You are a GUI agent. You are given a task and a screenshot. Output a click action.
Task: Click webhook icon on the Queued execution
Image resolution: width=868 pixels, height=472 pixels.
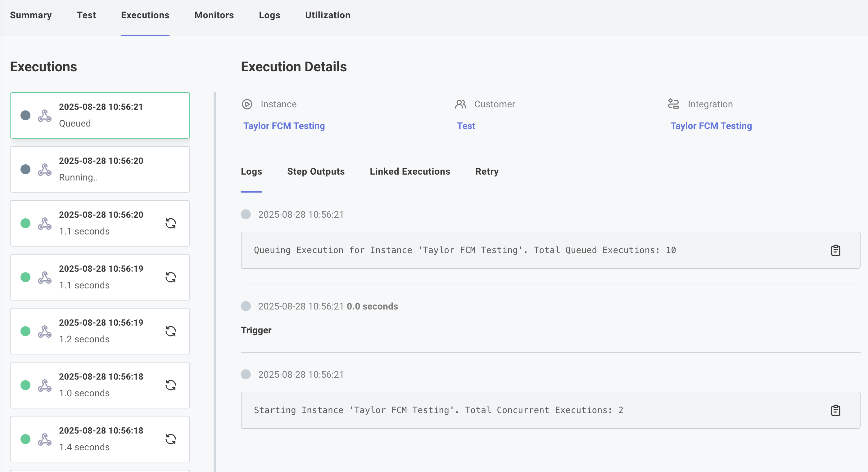(x=44, y=116)
